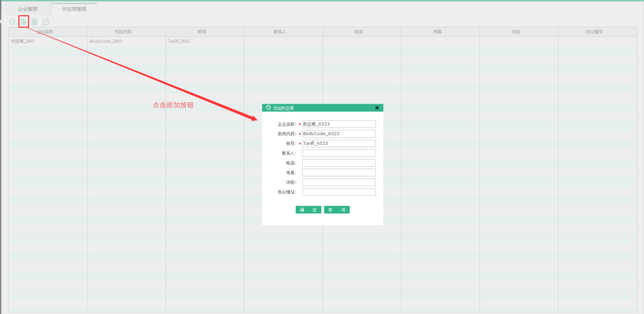Click the refresh icon in the toolbar
Screen dimensions: 644x314
click(12, 22)
